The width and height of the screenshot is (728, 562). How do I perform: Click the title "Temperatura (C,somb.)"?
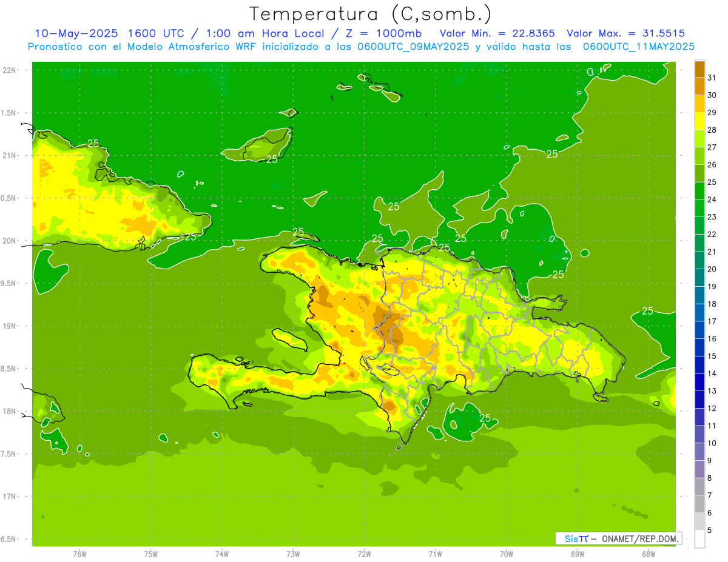point(371,15)
